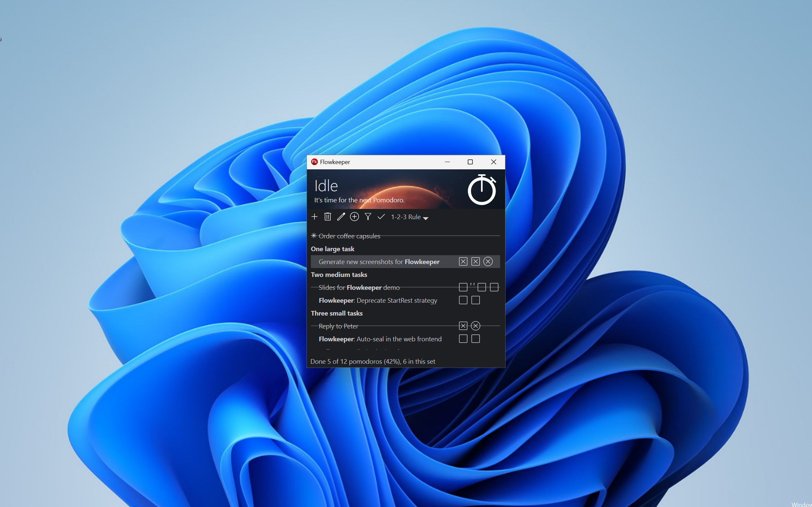Viewport: 812px width, 507px height.
Task: Click 'It's time for the next Pomodoro.' text
Action: coord(359,200)
